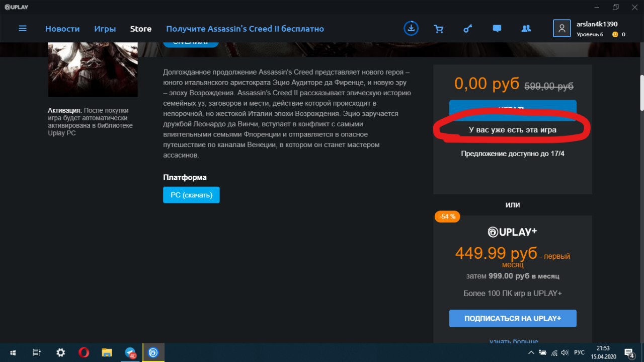Click the Предложение доступно до 17/4 text
Image resolution: width=644 pixels, height=362 pixels.
tap(513, 154)
